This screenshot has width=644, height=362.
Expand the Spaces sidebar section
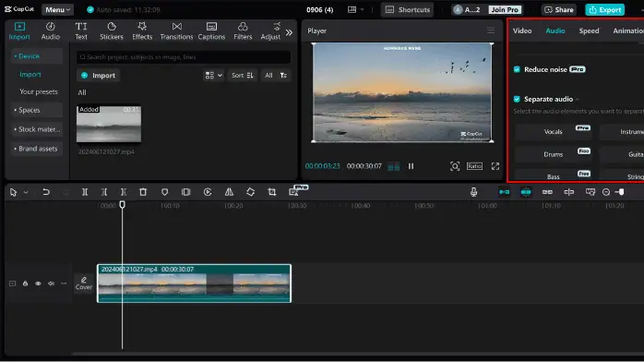point(37,110)
